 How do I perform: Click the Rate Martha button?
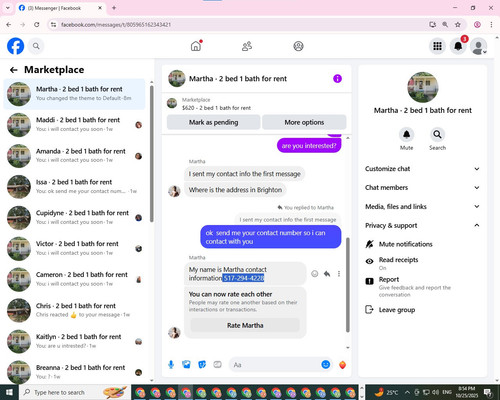[x=245, y=325]
